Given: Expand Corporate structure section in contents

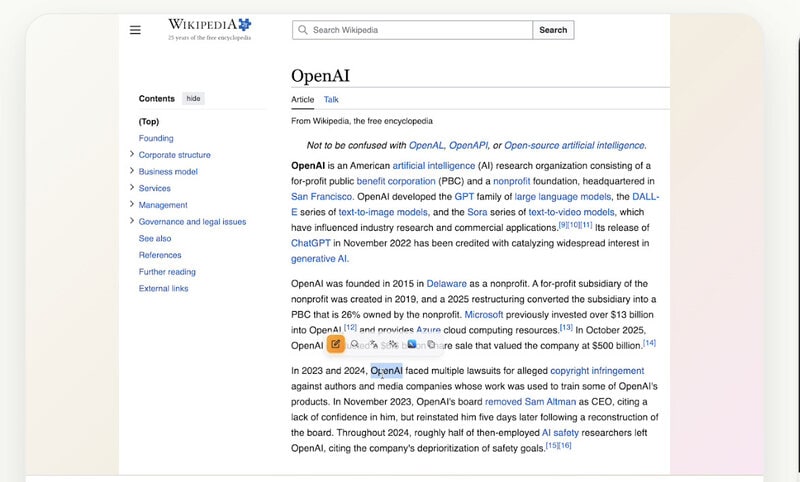Looking at the screenshot, I should coord(132,154).
